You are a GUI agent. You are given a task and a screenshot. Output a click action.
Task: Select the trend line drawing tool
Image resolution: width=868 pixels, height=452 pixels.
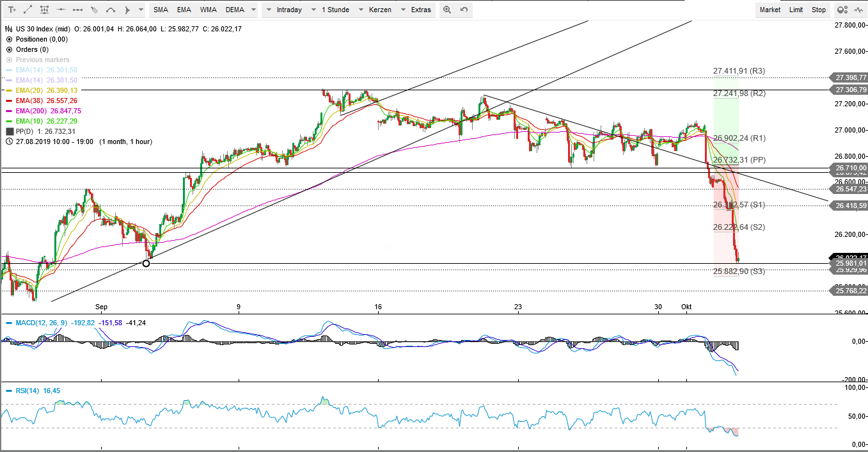(28, 10)
